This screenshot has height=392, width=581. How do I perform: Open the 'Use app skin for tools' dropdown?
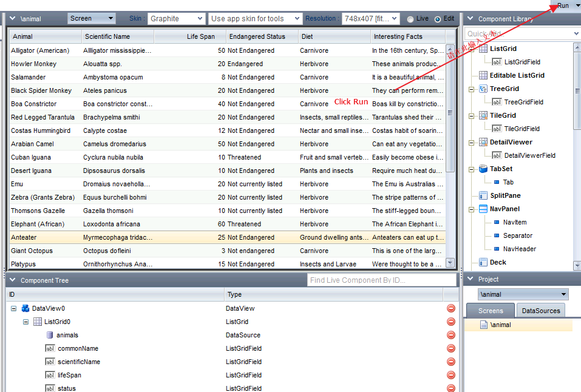click(254, 19)
